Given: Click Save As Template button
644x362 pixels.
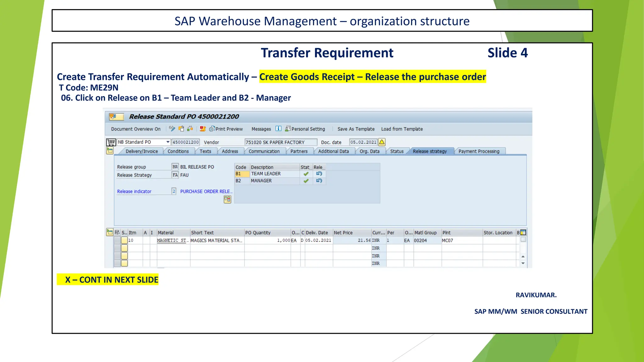Looking at the screenshot, I should tap(356, 129).
